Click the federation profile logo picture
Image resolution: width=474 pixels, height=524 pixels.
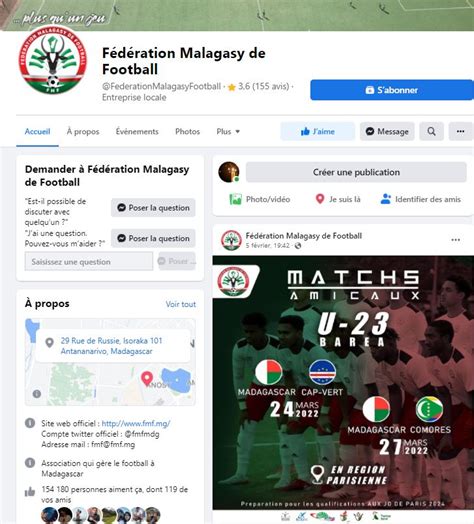(x=53, y=60)
